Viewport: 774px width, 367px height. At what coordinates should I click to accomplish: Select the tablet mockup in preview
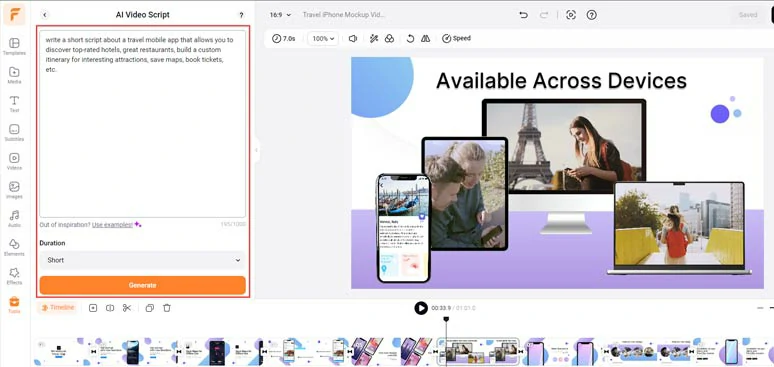(x=464, y=194)
